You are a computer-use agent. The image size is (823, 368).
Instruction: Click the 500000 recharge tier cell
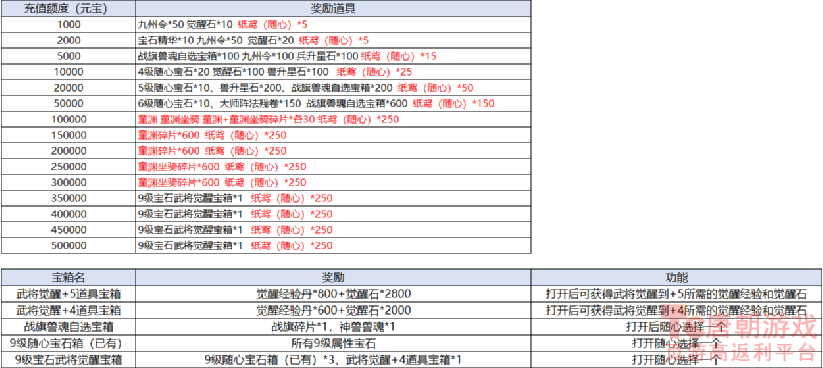pyautogui.click(x=68, y=246)
